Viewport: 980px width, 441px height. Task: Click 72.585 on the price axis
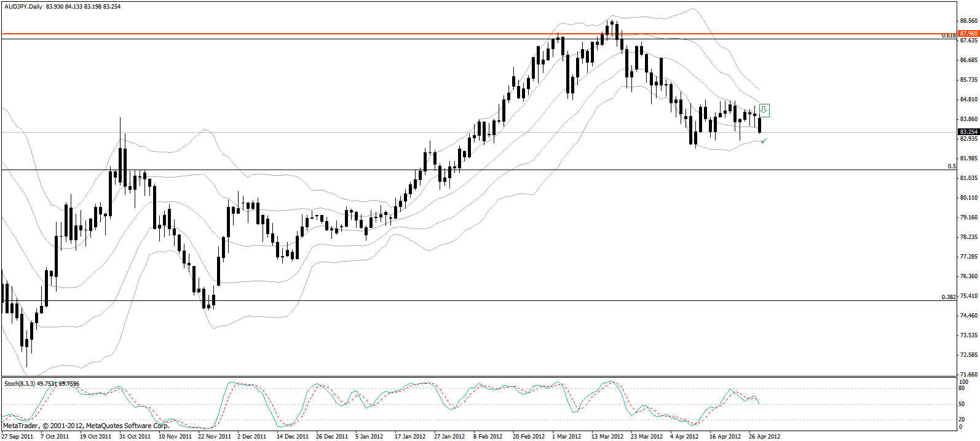969,355
